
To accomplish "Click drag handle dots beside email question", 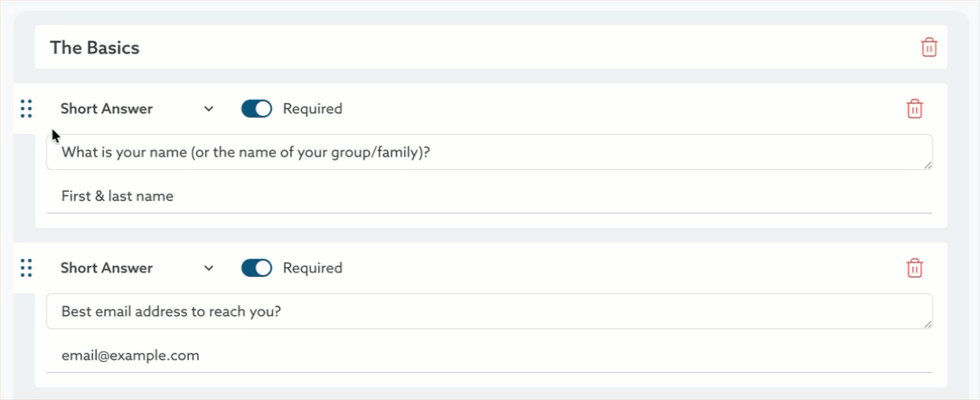I will [26, 268].
